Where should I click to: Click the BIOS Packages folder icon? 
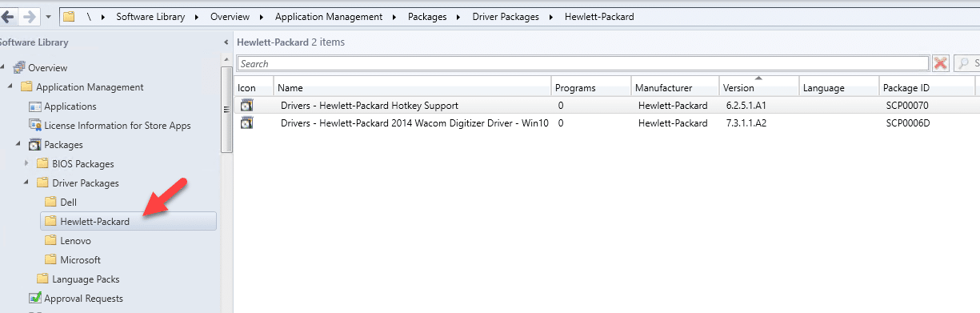click(42, 164)
